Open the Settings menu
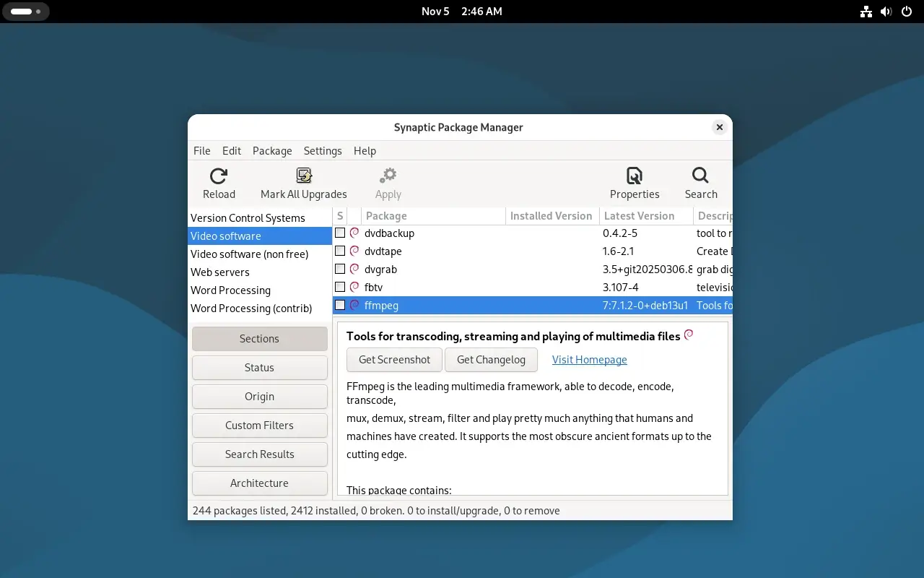The image size is (924, 578). pos(322,150)
